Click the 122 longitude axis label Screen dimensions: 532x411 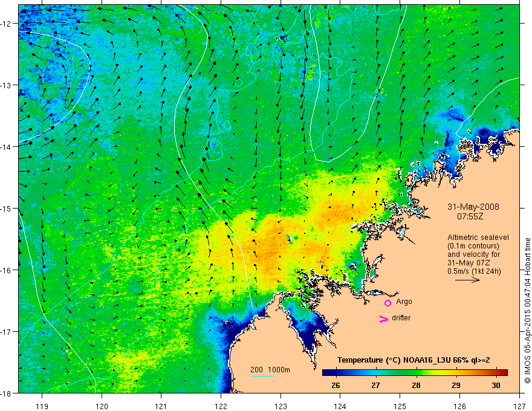pos(221,406)
